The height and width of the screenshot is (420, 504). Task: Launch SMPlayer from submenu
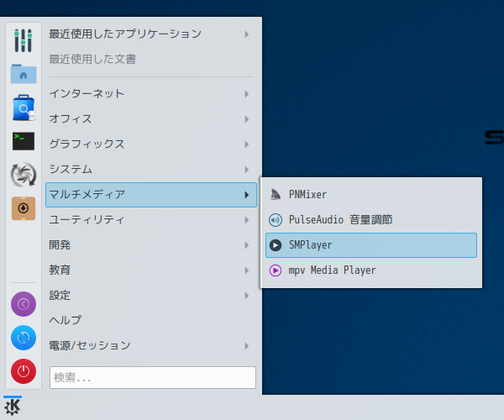371,245
